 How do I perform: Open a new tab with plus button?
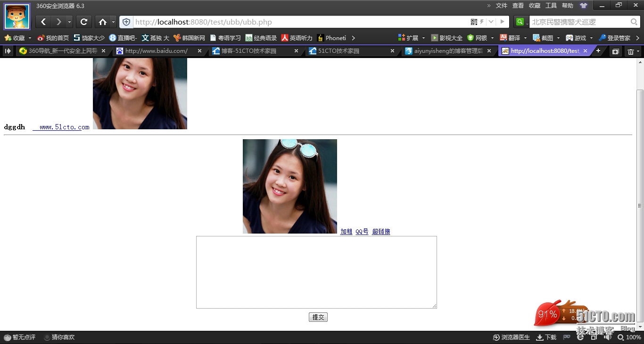pos(598,50)
